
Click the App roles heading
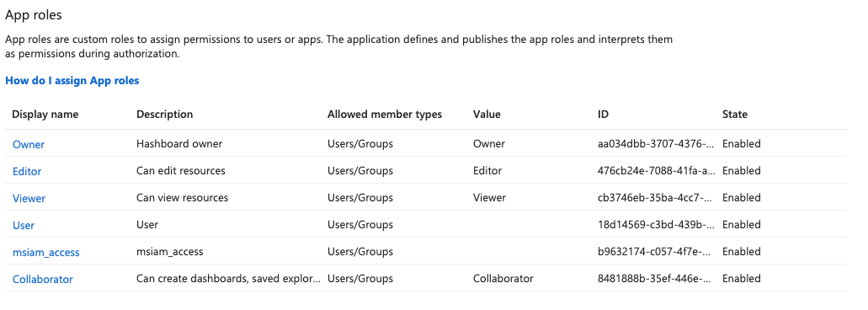pos(34,15)
